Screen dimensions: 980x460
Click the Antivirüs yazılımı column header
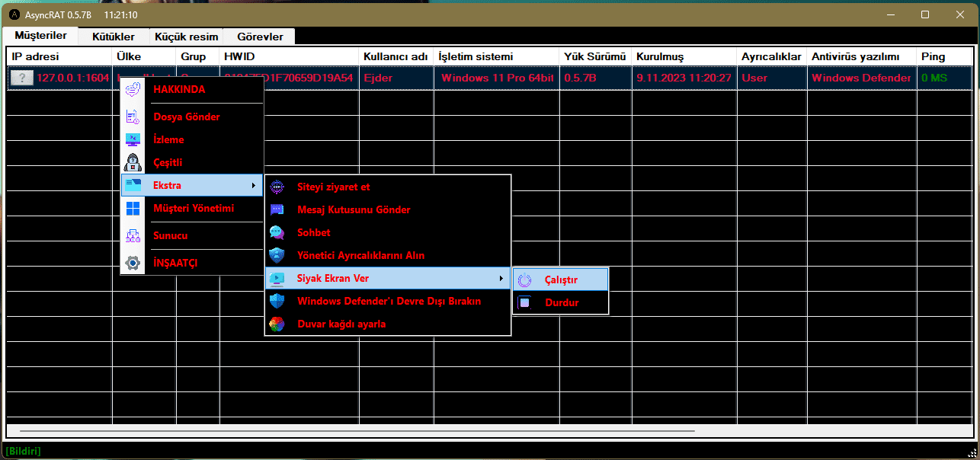862,56
